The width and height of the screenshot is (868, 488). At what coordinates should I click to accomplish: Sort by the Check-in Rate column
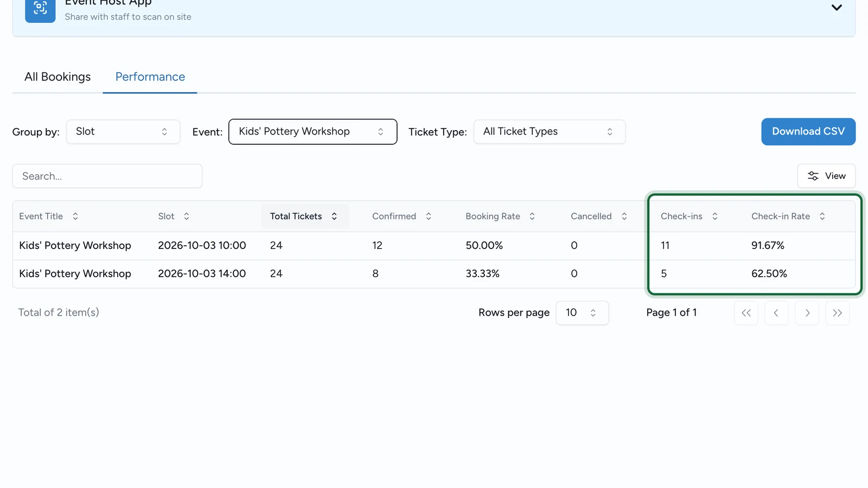click(788, 216)
